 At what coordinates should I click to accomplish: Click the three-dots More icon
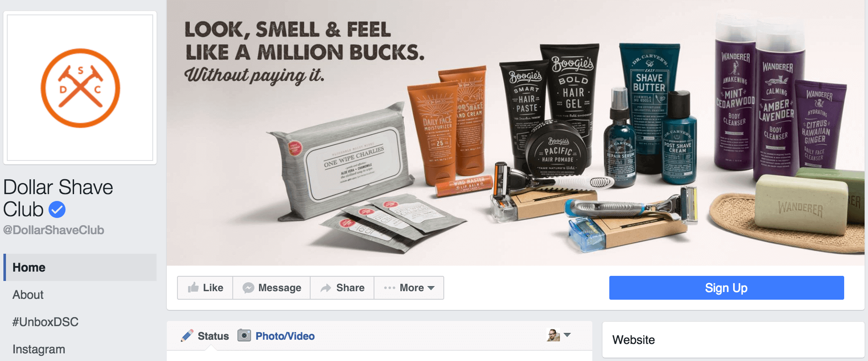click(389, 288)
